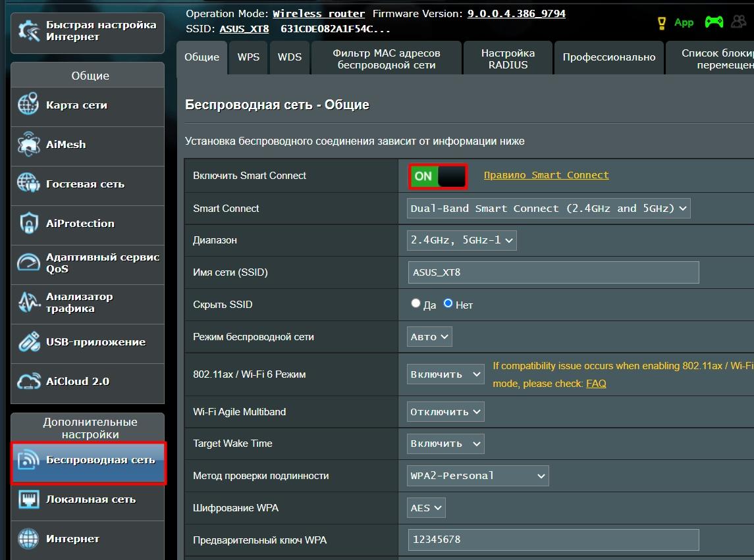Click the green App label

click(684, 22)
